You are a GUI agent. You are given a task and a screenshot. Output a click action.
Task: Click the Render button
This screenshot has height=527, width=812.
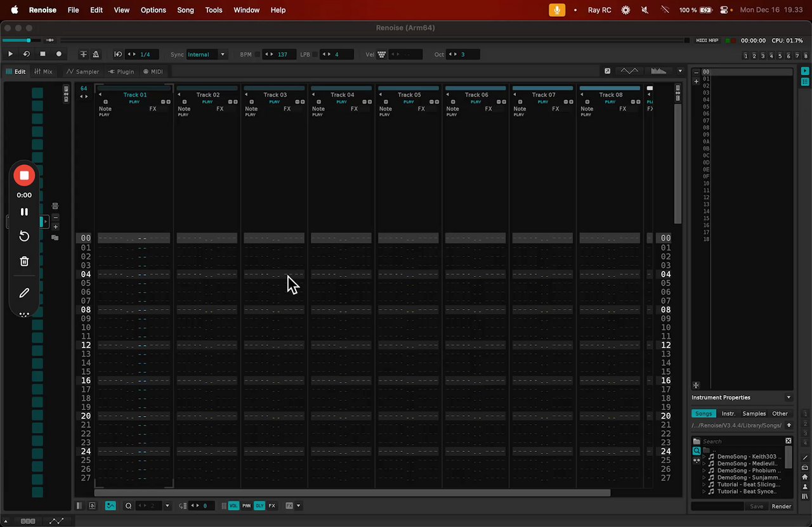coord(782,506)
